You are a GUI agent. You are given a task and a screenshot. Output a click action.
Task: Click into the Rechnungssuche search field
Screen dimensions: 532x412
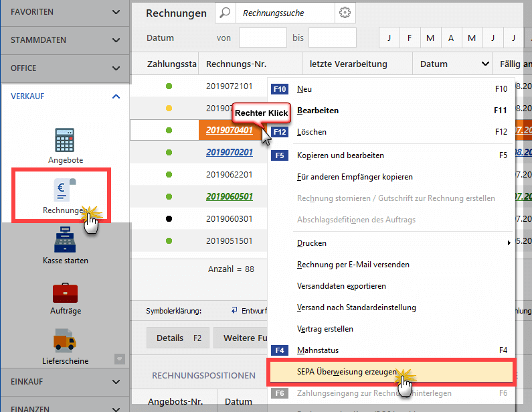[285, 13]
